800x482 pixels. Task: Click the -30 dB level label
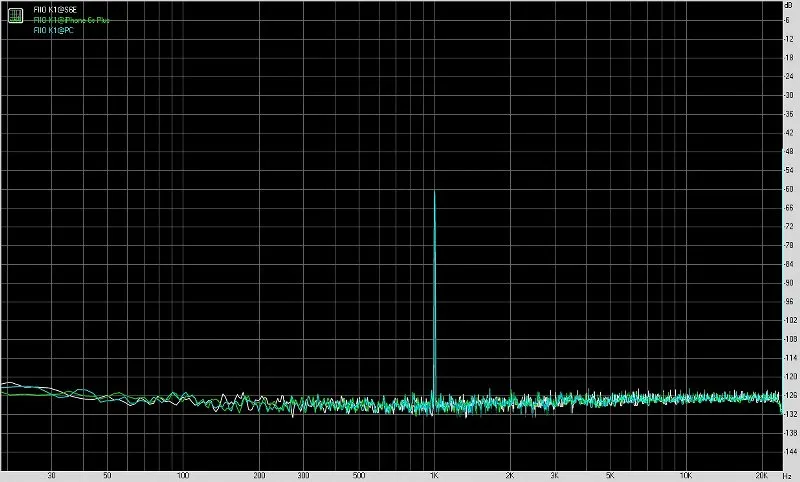click(789, 95)
